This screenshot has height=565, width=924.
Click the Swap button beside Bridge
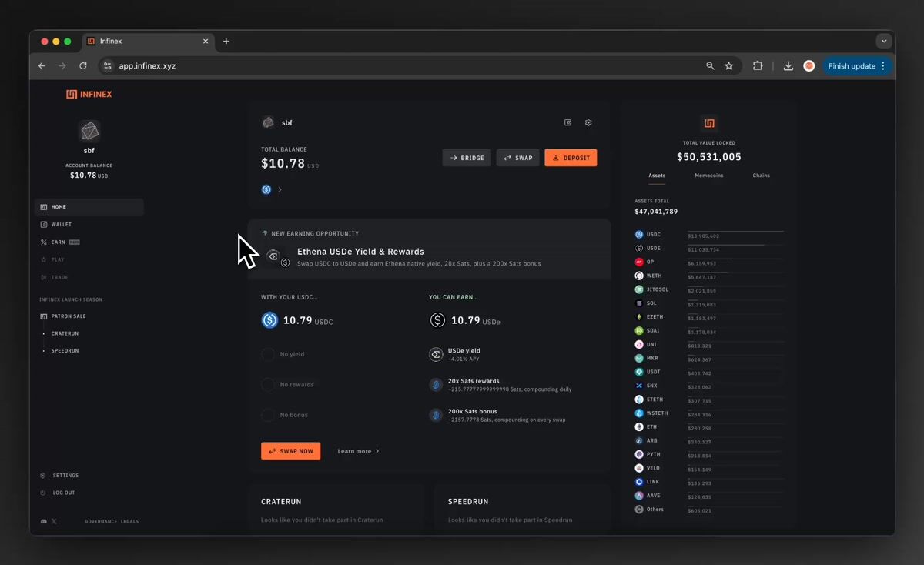click(517, 158)
